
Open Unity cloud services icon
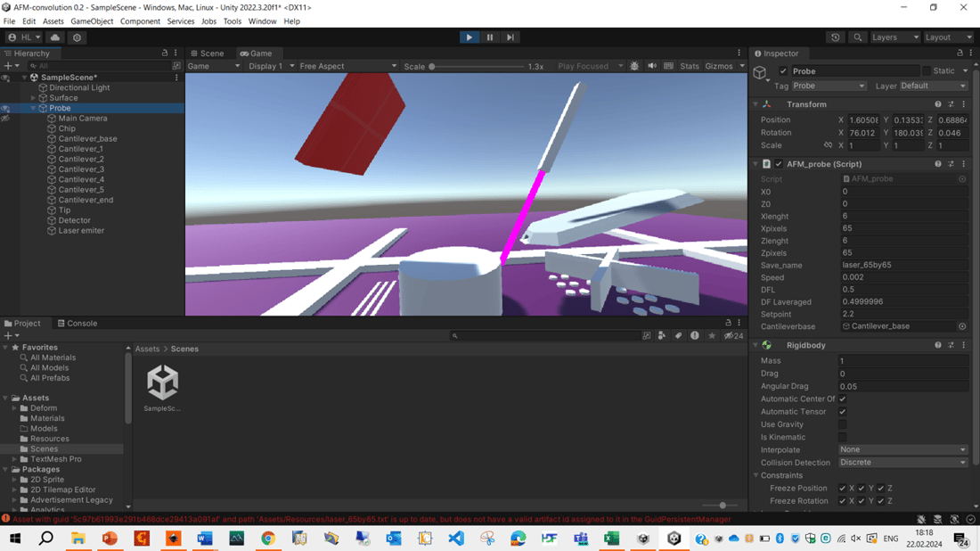click(55, 37)
